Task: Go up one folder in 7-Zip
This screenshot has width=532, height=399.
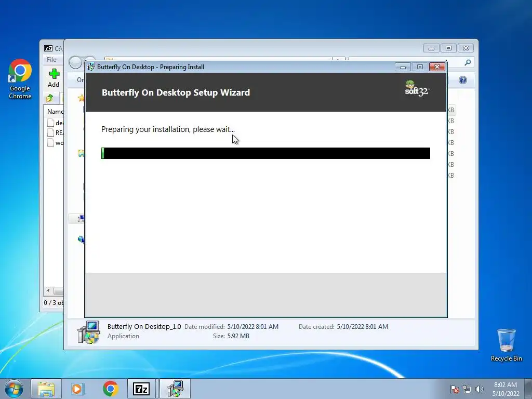Action: [x=49, y=98]
